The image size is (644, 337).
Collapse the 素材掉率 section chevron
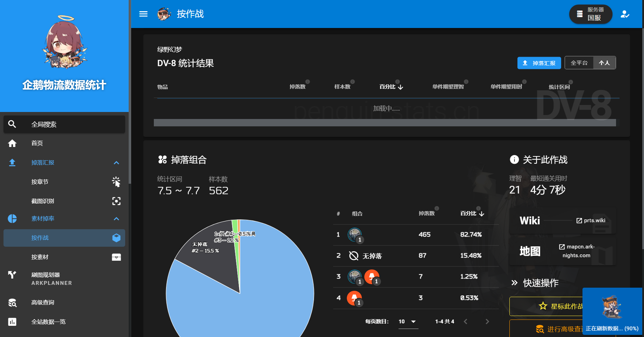(116, 219)
